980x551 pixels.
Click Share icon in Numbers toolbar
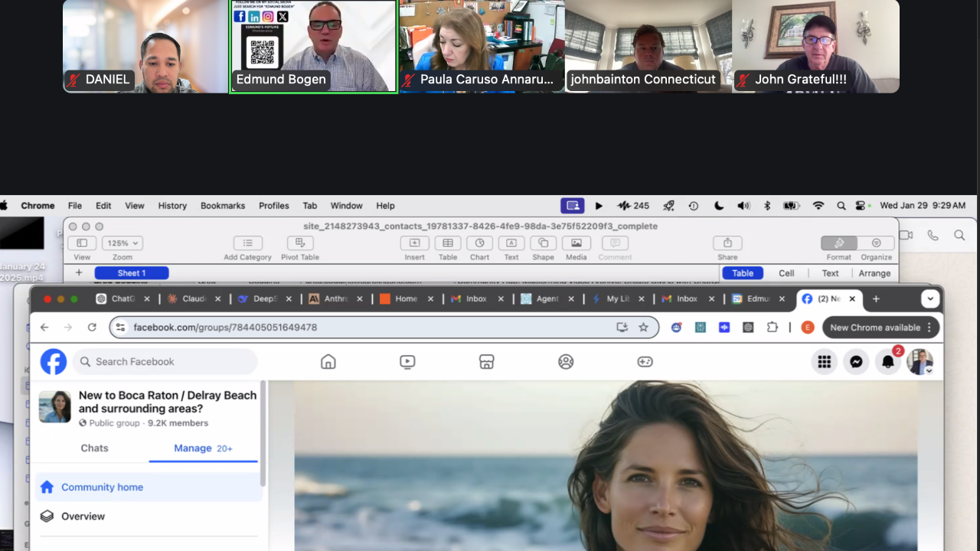pyautogui.click(x=727, y=243)
